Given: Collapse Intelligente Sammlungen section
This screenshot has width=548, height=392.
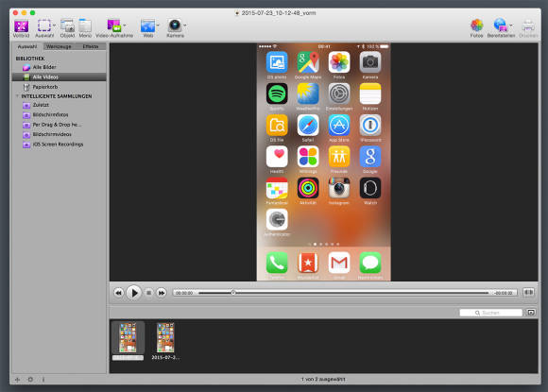Looking at the screenshot, I should pyautogui.click(x=17, y=96).
